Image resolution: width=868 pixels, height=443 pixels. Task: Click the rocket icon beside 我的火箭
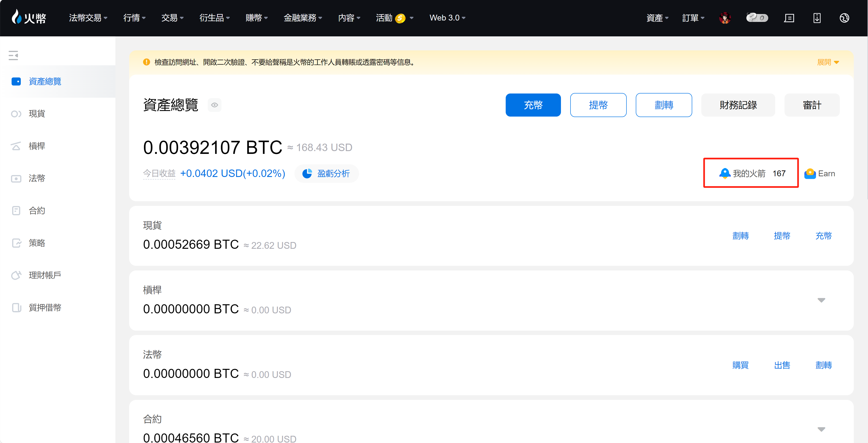click(725, 173)
